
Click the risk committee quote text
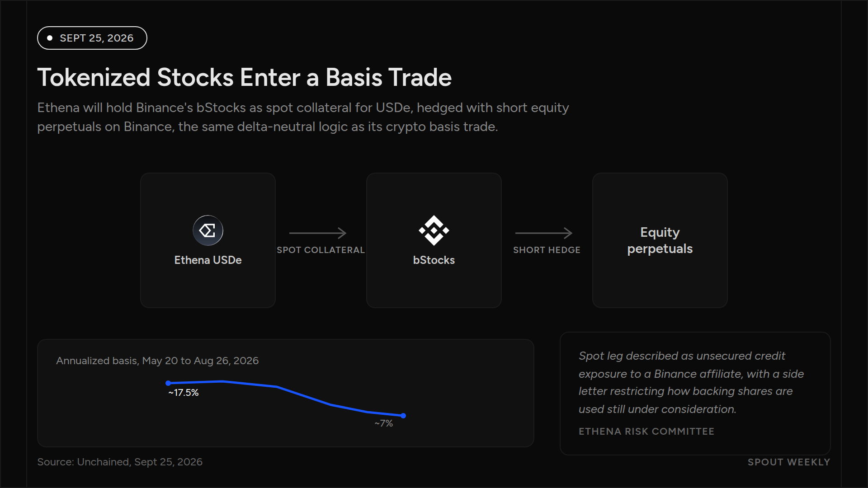tap(691, 382)
